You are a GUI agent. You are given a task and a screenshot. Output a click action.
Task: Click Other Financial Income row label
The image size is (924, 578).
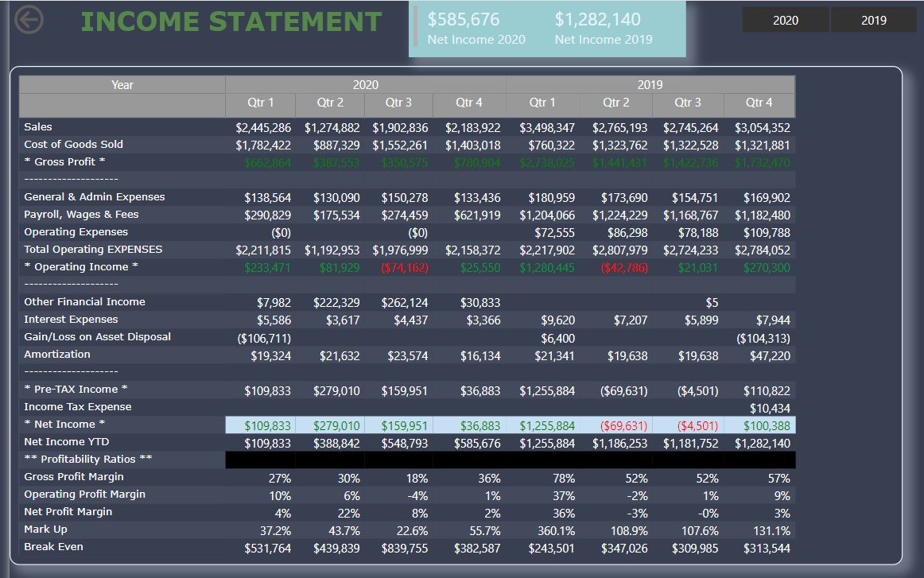point(84,301)
